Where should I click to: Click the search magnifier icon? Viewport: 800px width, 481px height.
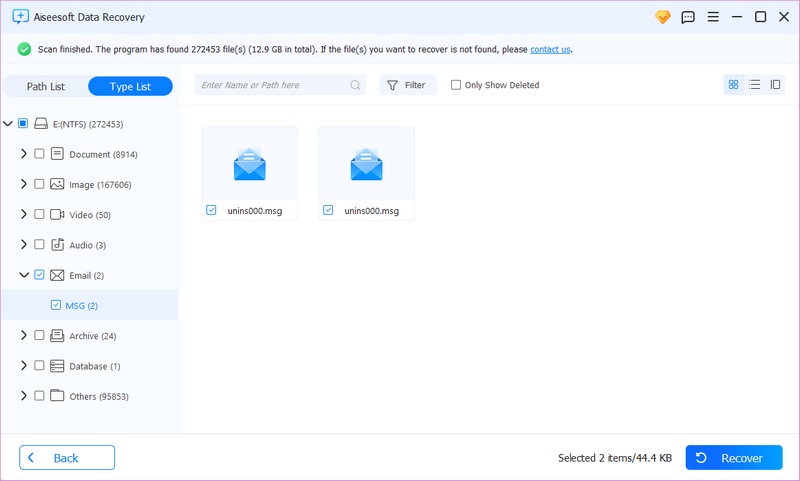point(356,86)
